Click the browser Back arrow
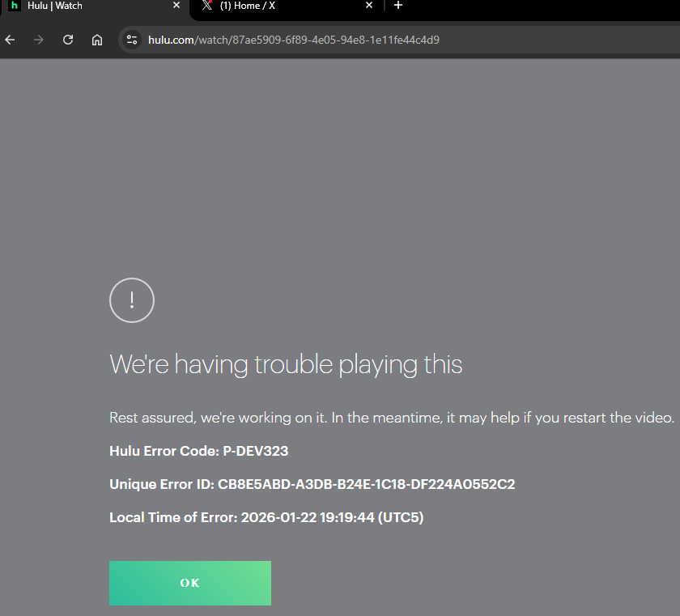 tap(10, 40)
